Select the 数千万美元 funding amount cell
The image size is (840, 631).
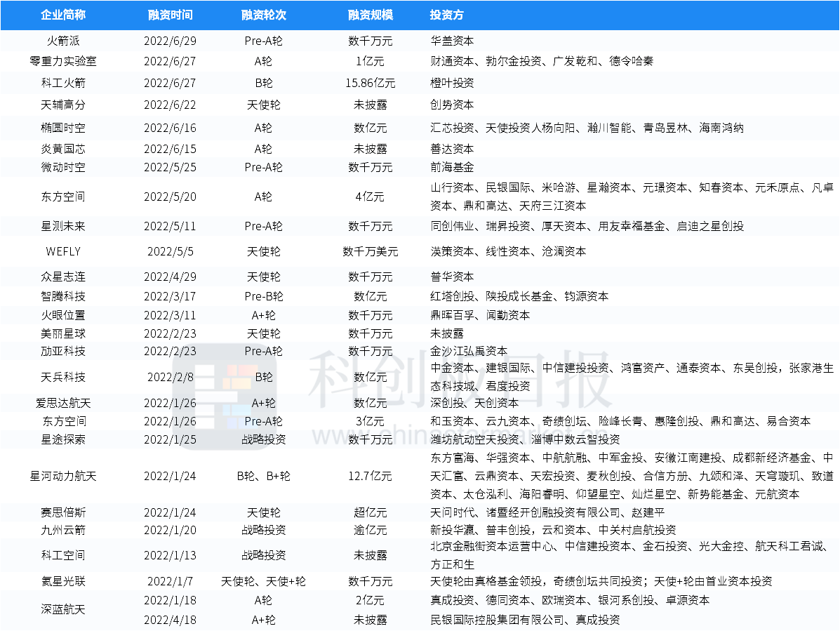click(x=370, y=251)
